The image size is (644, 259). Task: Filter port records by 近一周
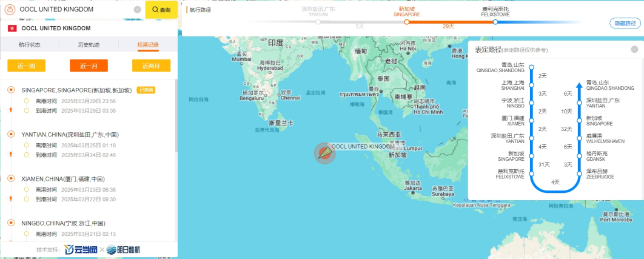(26, 66)
